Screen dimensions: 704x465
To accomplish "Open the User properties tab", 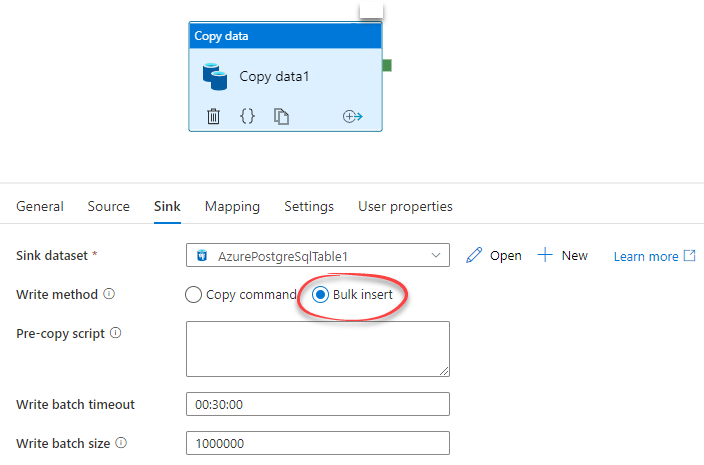I will (405, 206).
